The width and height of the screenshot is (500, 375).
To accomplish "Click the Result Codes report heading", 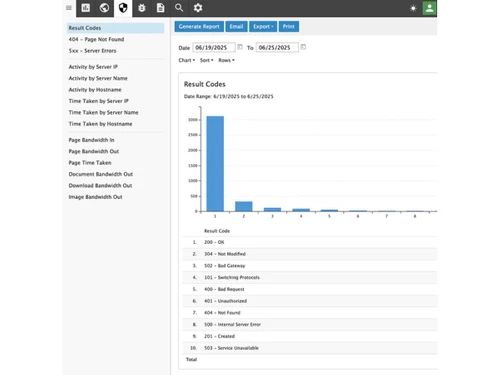I will pos(205,84).
